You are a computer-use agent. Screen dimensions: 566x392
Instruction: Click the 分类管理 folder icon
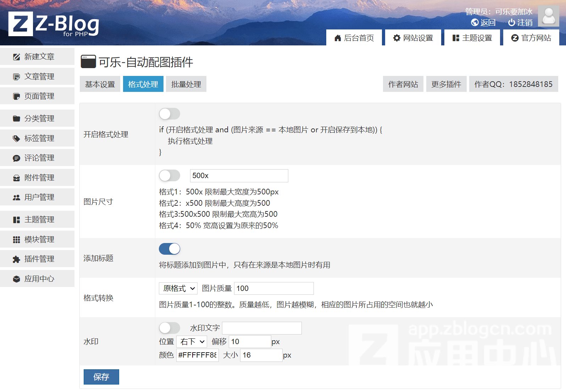[x=16, y=118]
